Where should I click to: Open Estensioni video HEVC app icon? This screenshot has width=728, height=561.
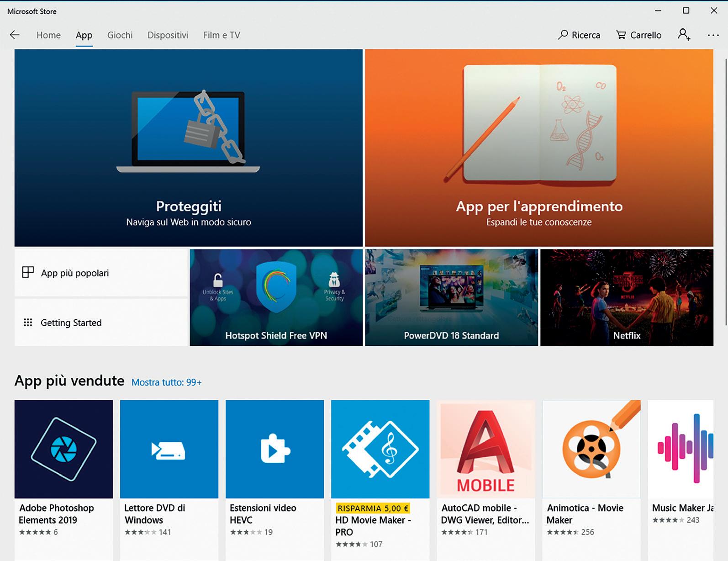274,449
